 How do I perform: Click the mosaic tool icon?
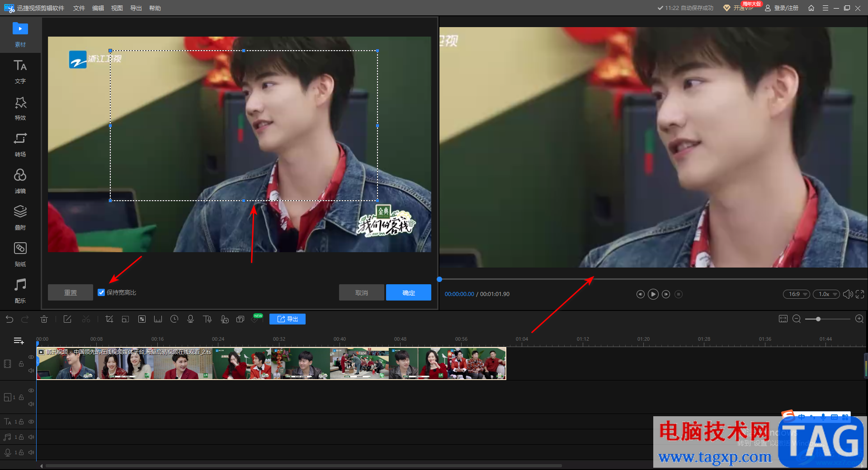(x=142, y=320)
